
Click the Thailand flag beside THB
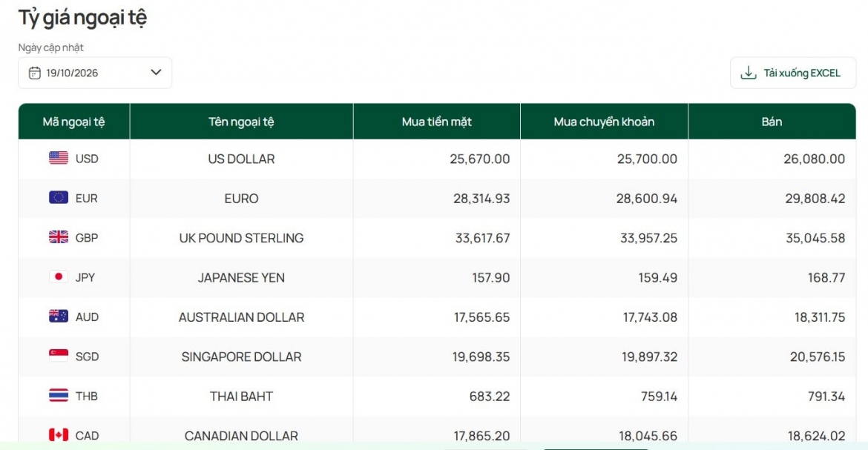pos(59,395)
